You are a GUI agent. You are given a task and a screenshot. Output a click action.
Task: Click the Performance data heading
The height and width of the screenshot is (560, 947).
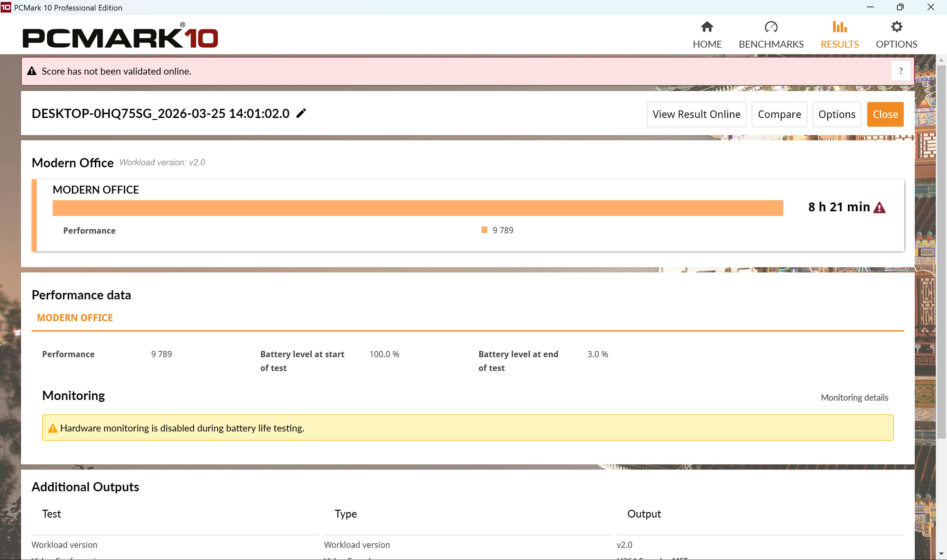[81, 295]
